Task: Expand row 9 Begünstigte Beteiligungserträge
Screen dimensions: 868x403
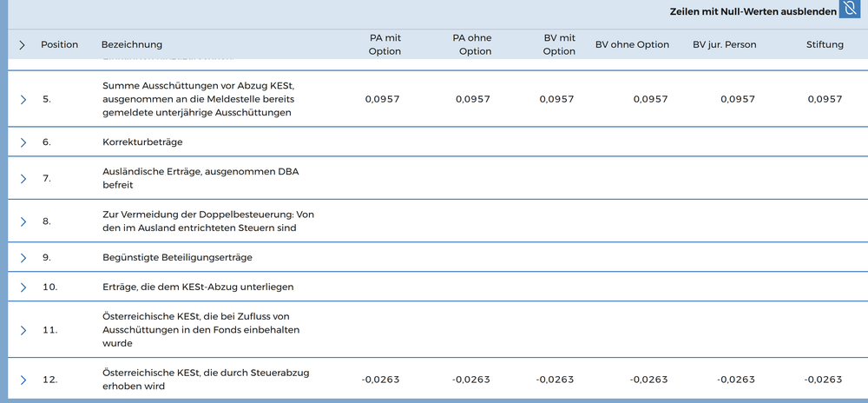Action: coord(23,258)
